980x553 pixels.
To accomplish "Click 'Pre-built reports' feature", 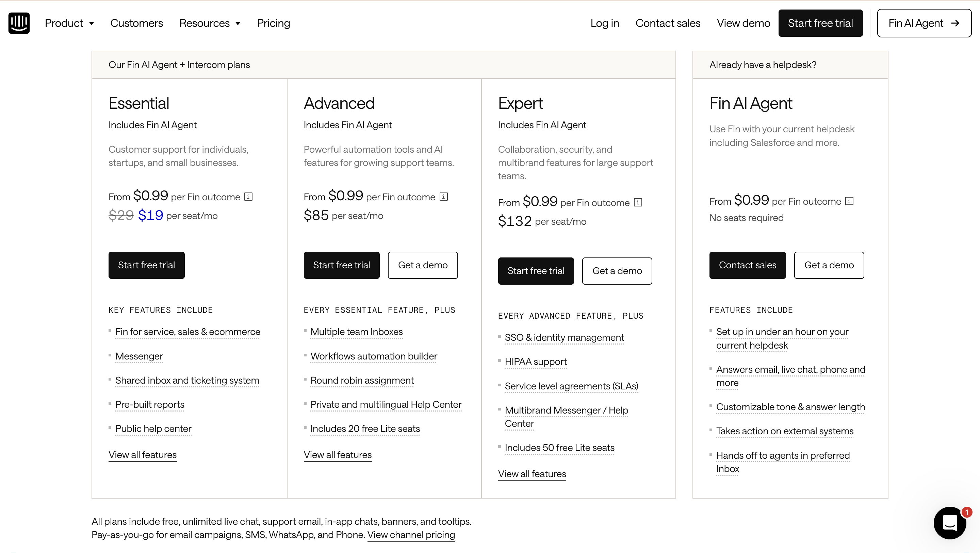I will pos(149,405).
